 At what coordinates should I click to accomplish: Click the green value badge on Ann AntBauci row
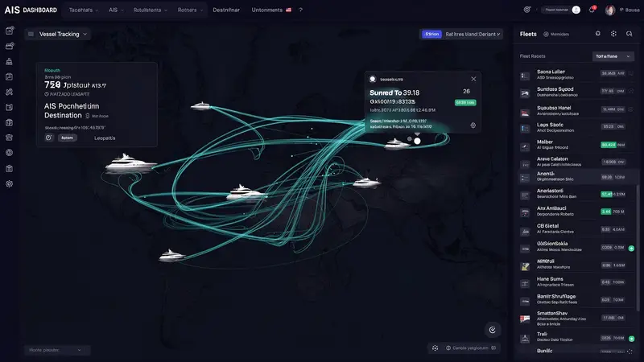pos(606,212)
